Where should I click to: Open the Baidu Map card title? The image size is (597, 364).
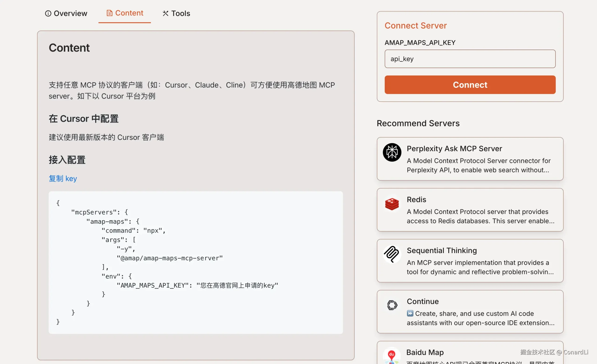(x=425, y=352)
